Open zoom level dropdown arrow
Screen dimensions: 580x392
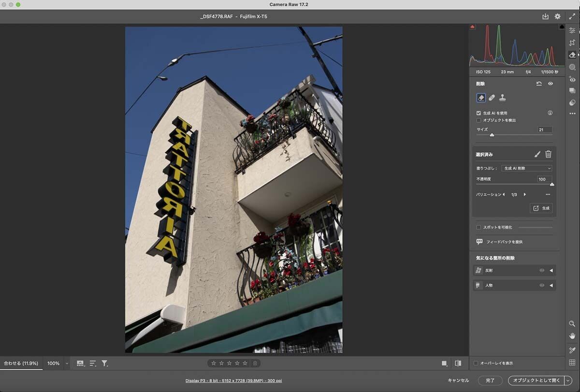point(67,363)
